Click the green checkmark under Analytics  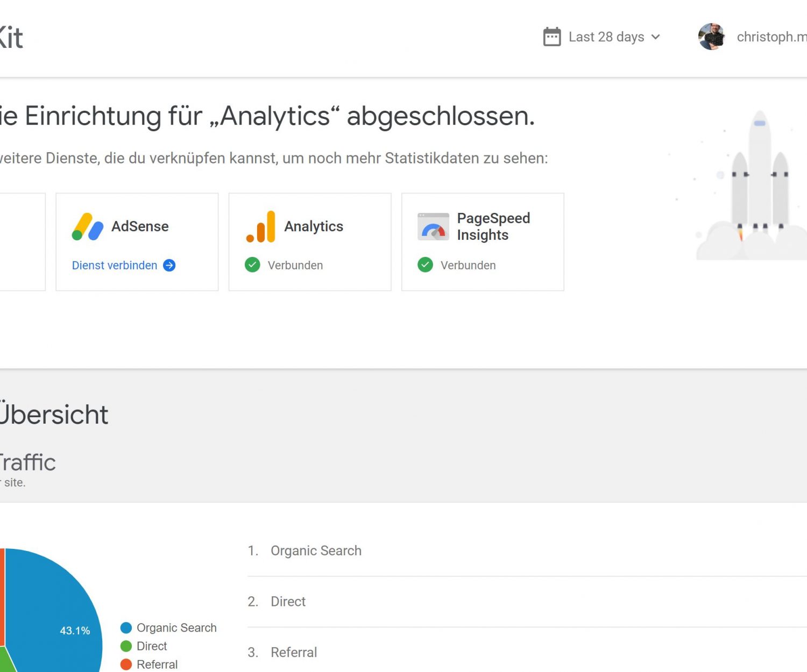click(252, 265)
